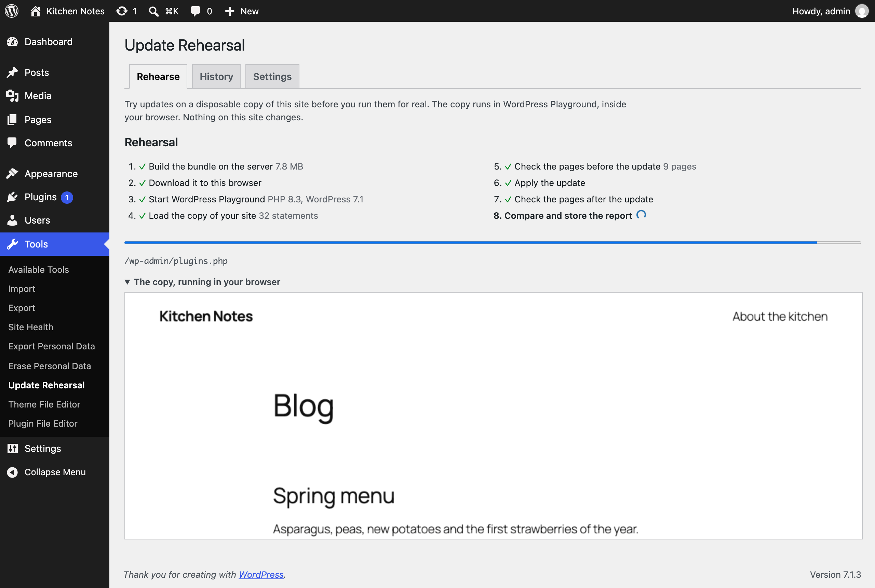This screenshot has height=588, width=875.
Task: Collapse the admin menu arrow icon
Action: pos(12,472)
